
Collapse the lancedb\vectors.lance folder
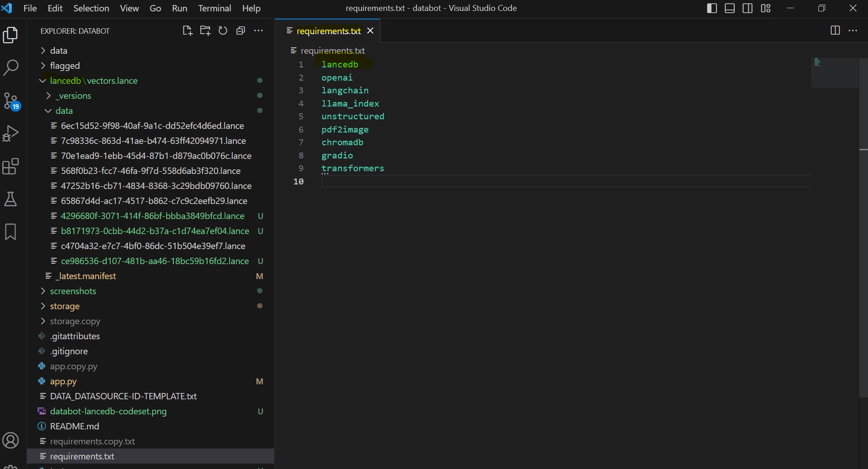pos(150,81)
